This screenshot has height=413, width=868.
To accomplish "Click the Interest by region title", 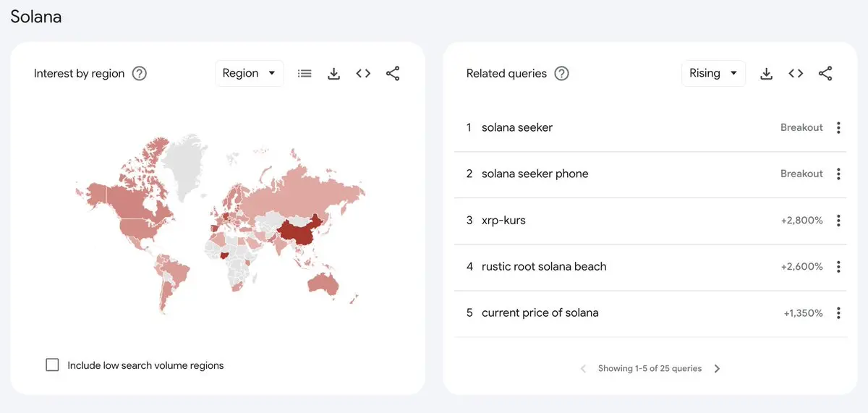I will (x=80, y=73).
